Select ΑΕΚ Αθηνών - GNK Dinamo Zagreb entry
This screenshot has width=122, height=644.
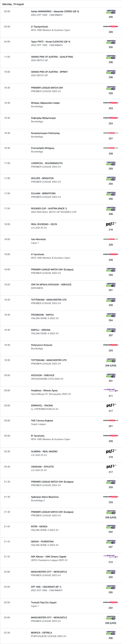(49, 556)
